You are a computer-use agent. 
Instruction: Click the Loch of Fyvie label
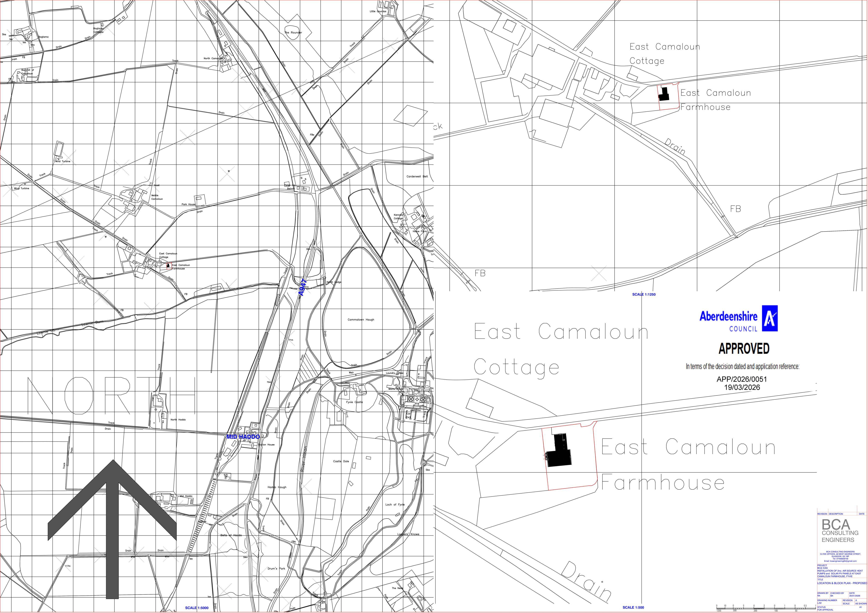click(x=395, y=505)
